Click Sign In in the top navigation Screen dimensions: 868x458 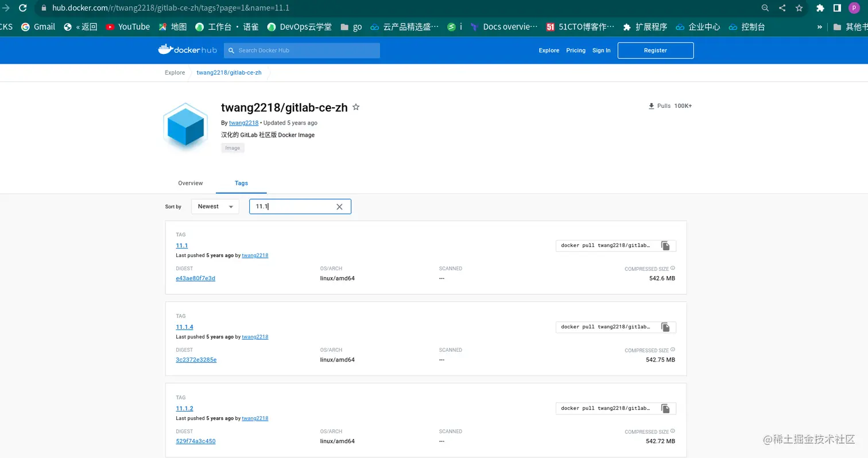point(601,51)
